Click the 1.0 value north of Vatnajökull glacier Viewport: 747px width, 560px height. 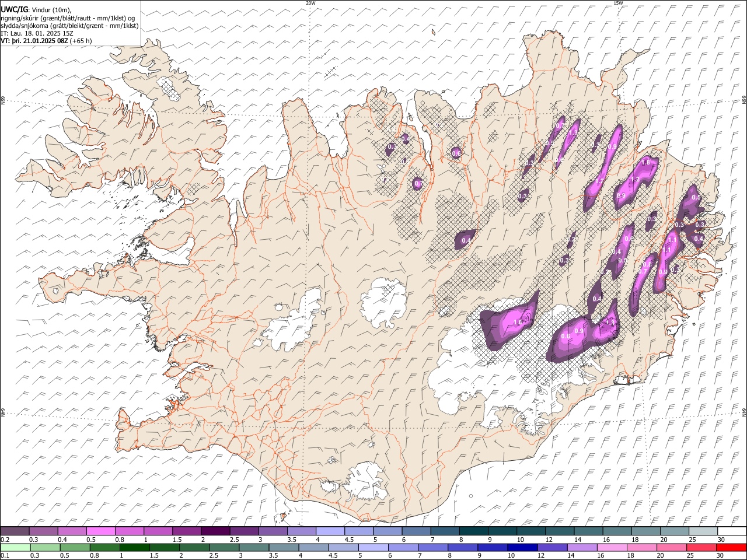[x=517, y=323]
